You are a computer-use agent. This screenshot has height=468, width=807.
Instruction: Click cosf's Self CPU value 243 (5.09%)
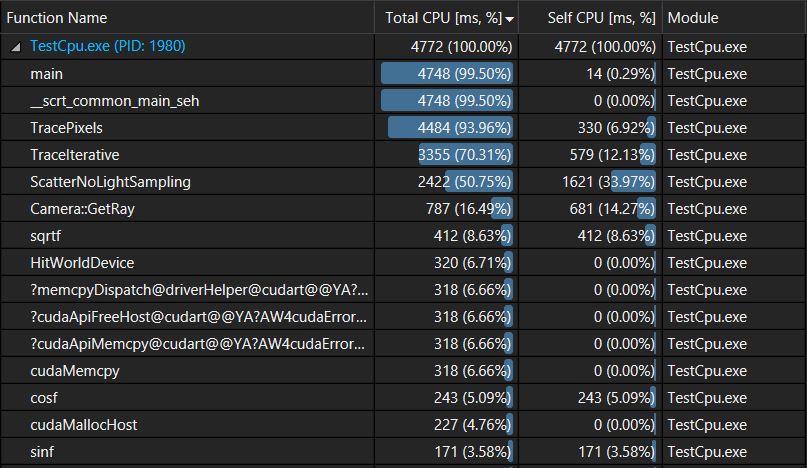(x=616, y=398)
